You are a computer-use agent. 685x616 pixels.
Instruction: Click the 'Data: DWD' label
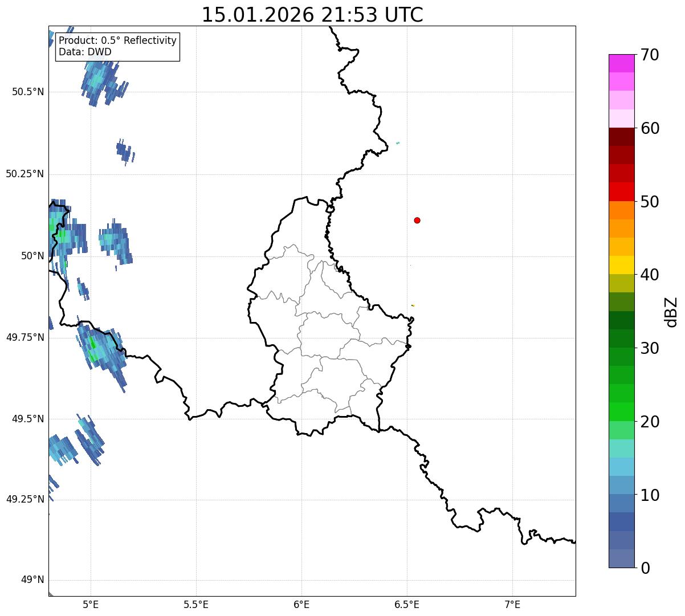pos(85,52)
